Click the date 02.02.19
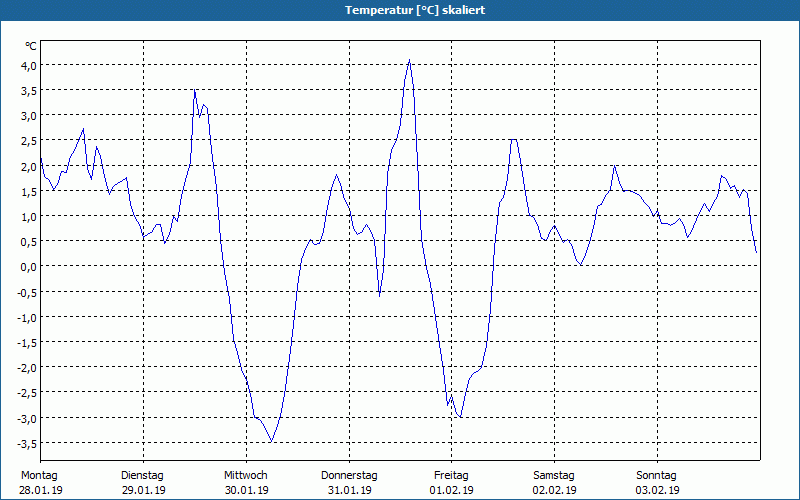This screenshot has height=500, width=800. 555,490
